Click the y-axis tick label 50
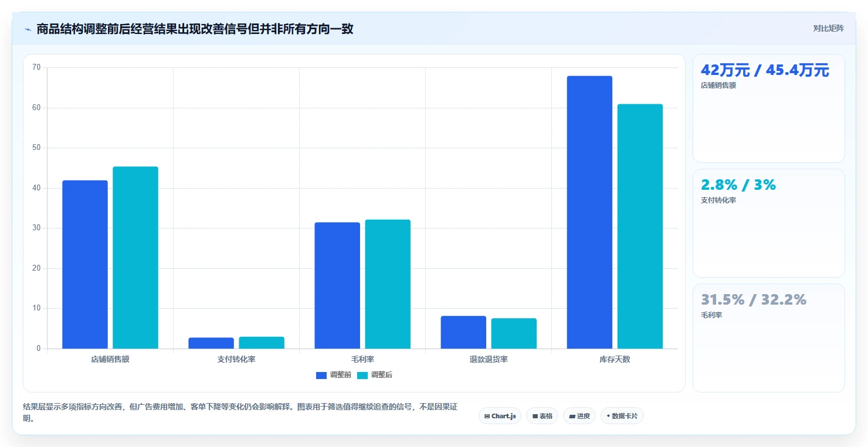The width and height of the screenshot is (868, 447). coord(36,148)
